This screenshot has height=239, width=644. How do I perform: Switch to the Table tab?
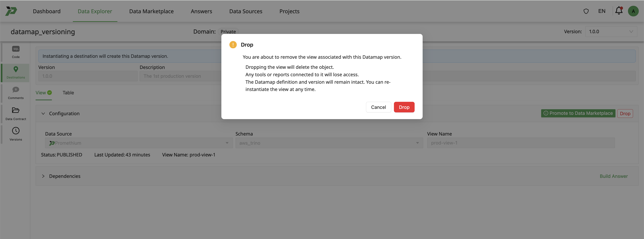pos(68,92)
